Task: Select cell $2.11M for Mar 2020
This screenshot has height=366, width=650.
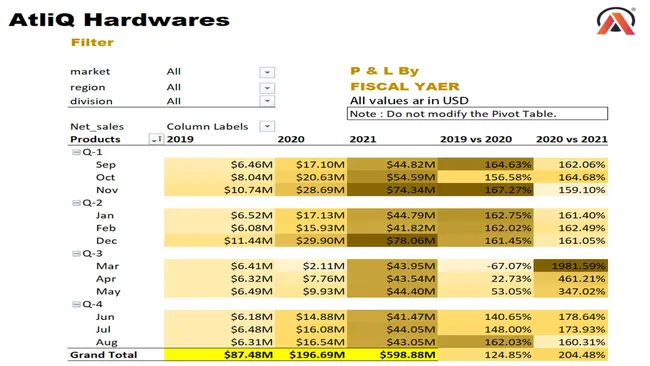Action: [x=311, y=266]
